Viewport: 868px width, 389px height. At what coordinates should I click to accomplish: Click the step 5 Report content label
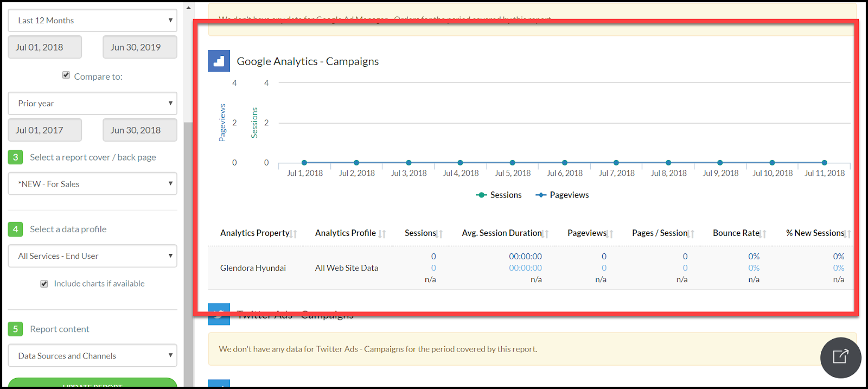(60, 329)
